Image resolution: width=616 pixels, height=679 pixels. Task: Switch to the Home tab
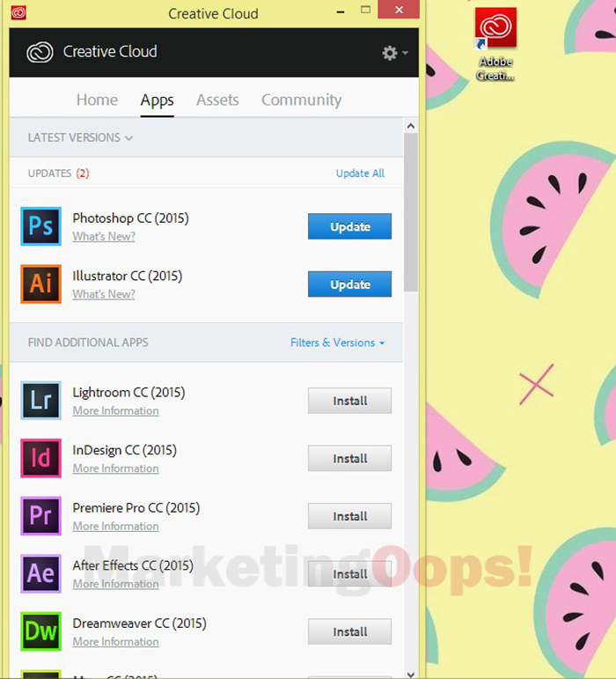coord(97,100)
